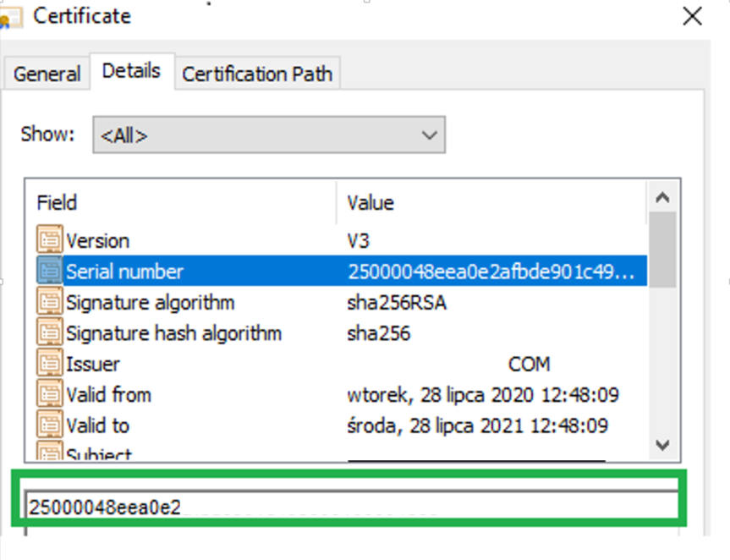Click the Signature hash algorithm icon
730x560 pixels.
click(51, 333)
